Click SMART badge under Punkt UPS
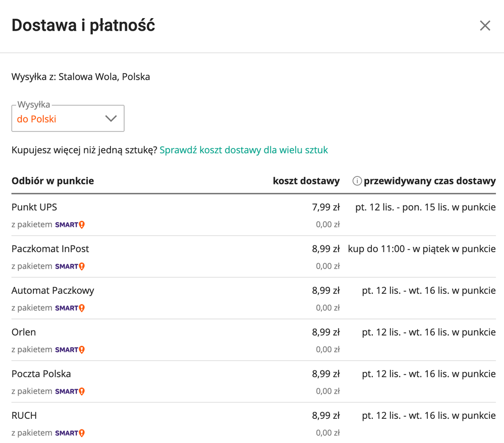 coord(70,225)
